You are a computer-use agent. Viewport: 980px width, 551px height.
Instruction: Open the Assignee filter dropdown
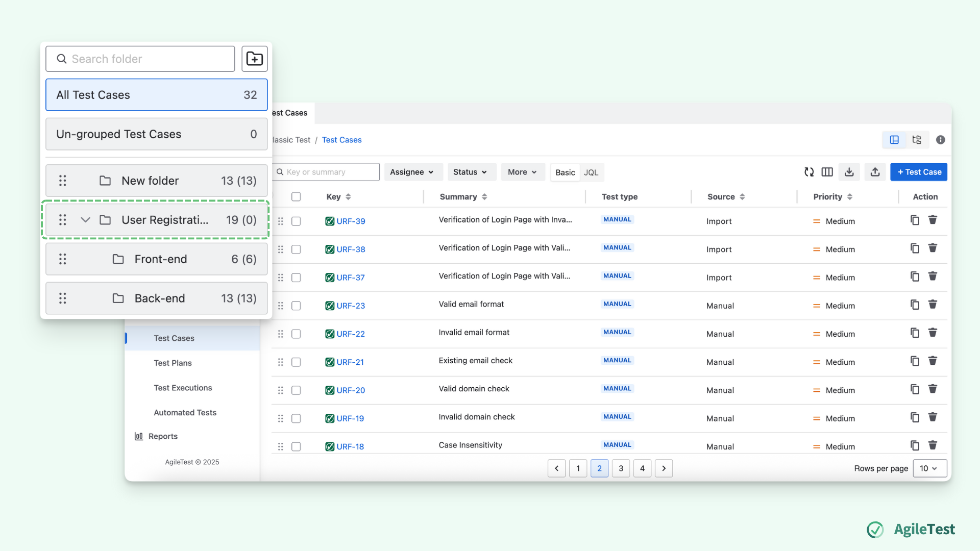413,172
